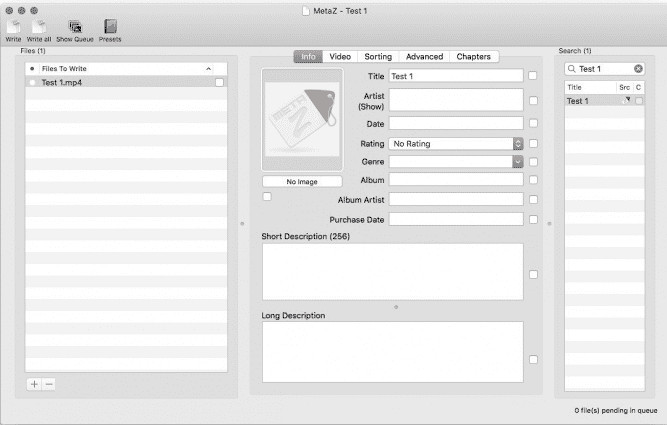The width and height of the screenshot is (667, 425).
Task: Click in the Date input field
Action: pyautogui.click(x=456, y=123)
